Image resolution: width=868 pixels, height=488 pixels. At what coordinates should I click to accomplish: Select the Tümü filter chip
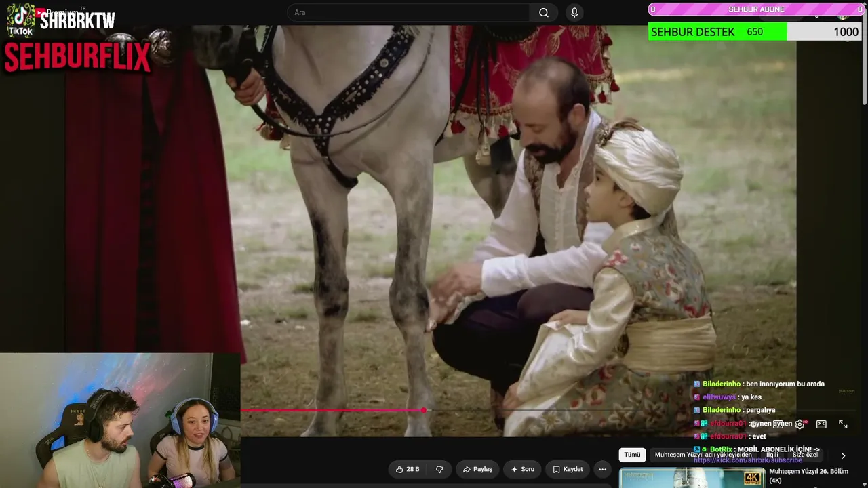pyautogui.click(x=632, y=455)
